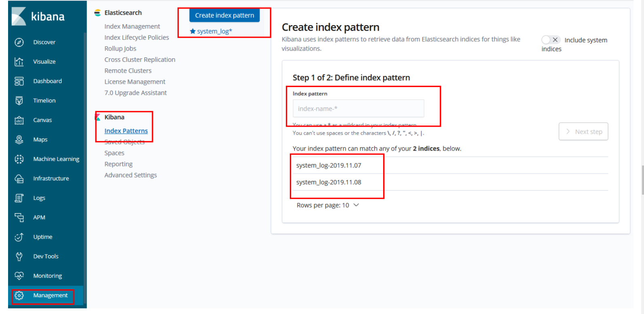Select Discover in the sidebar menu

pos(44,42)
